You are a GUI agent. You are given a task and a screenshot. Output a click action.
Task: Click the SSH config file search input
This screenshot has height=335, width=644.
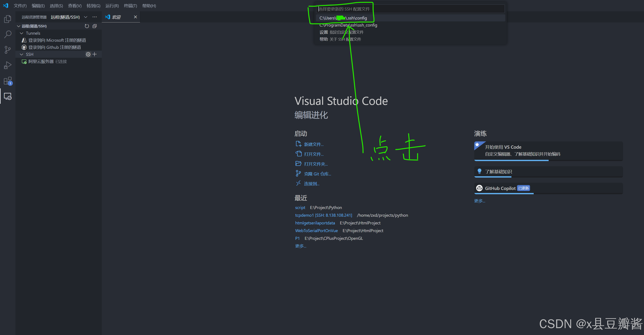[x=410, y=9]
